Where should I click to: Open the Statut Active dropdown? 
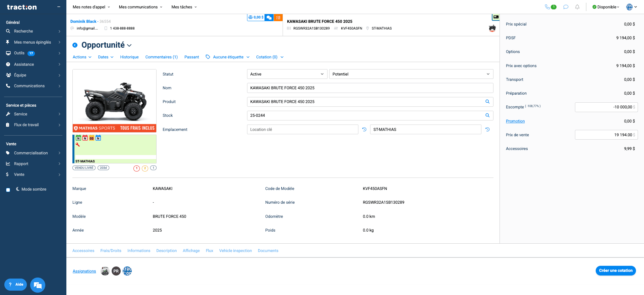287,74
